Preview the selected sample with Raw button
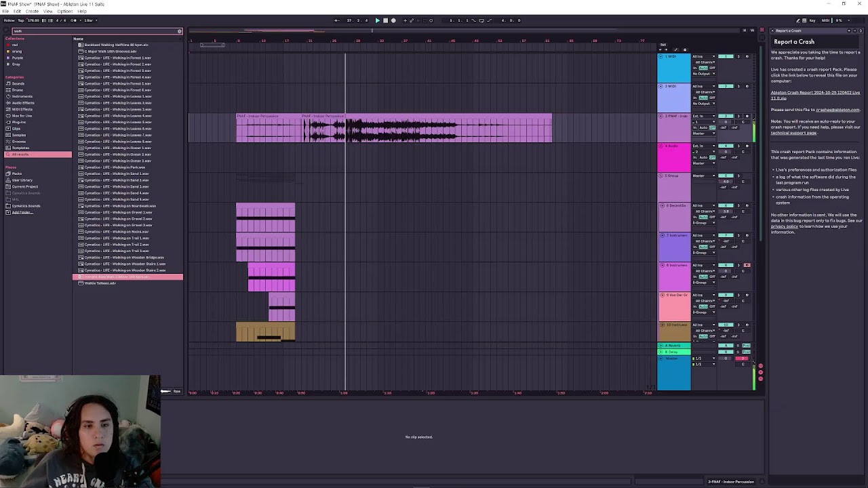 (177, 391)
